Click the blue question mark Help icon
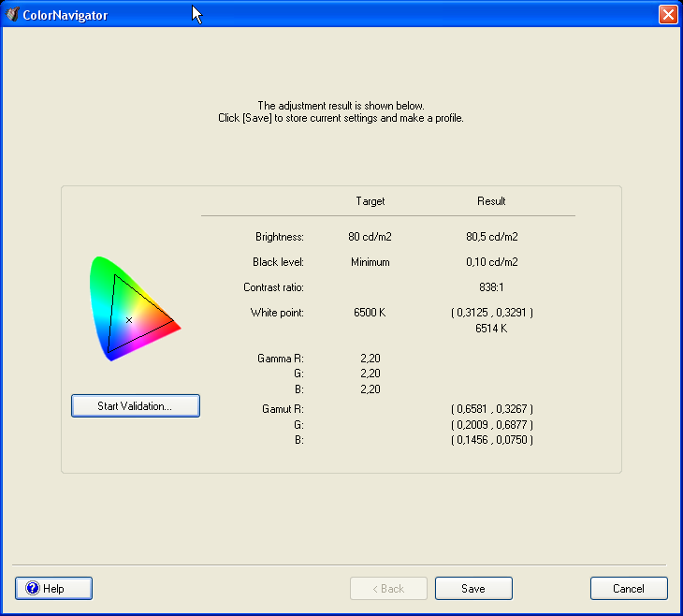The width and height of the screenshot is (683, 616). click(x=32, y=589)
